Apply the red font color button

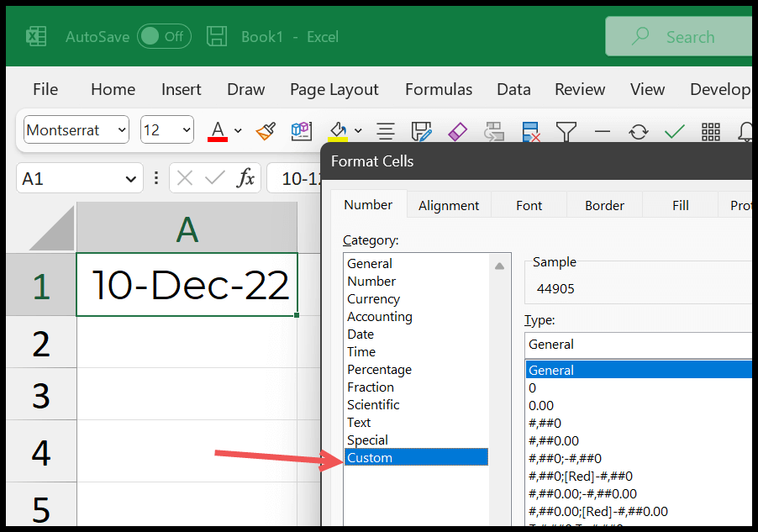click(218, 131)
